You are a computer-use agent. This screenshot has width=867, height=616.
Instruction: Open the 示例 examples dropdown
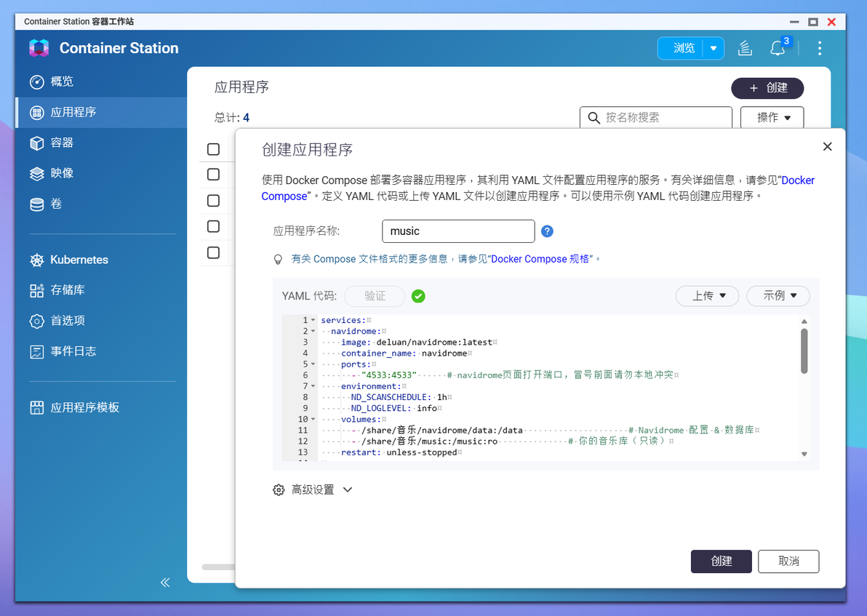tap(778, 296)
